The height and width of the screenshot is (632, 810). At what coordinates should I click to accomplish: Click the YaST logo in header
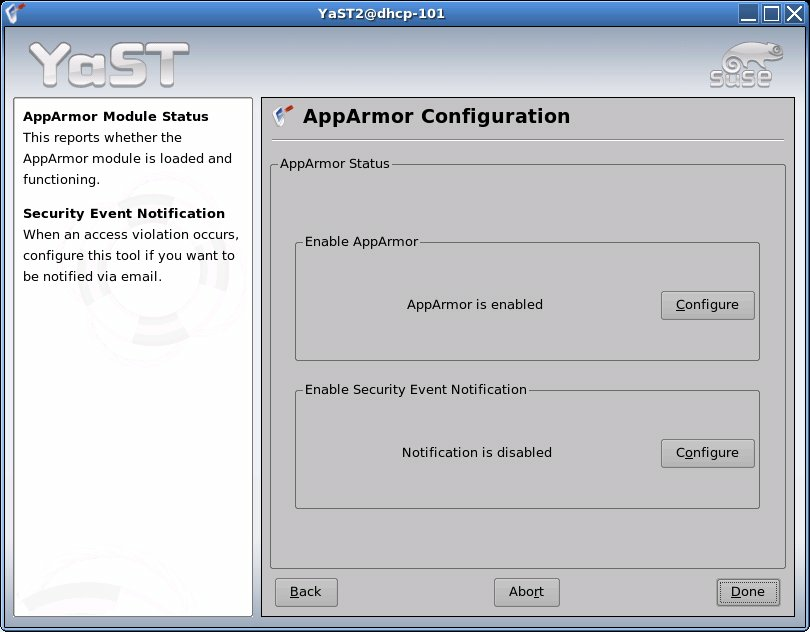click(109, 65)
